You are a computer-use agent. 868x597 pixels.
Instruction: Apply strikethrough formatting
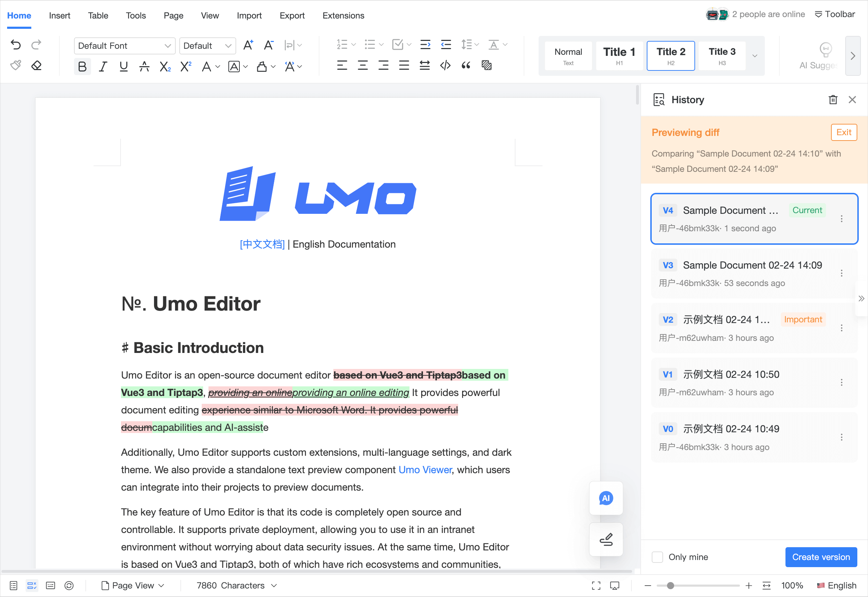tap(144, 66)
